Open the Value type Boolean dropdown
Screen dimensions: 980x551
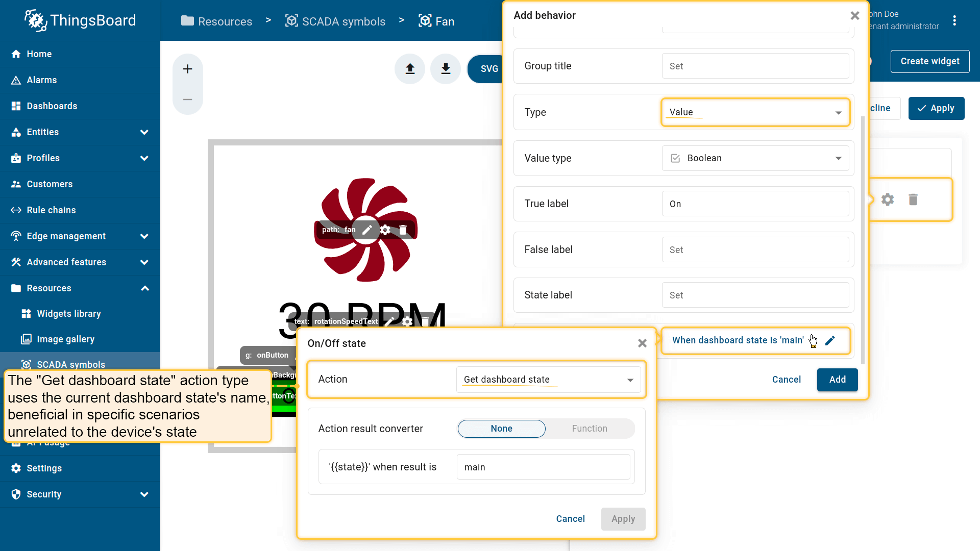pyautogui.click(x=755, y=158)
